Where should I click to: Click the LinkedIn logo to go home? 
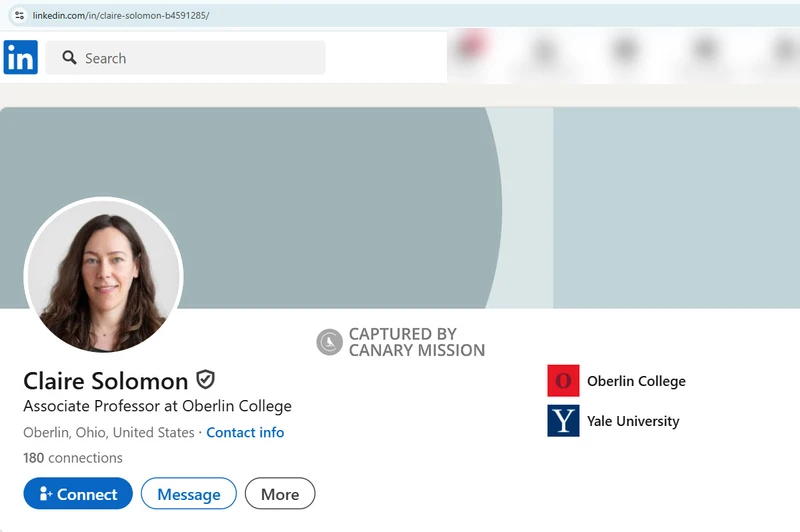coord(21,58)
